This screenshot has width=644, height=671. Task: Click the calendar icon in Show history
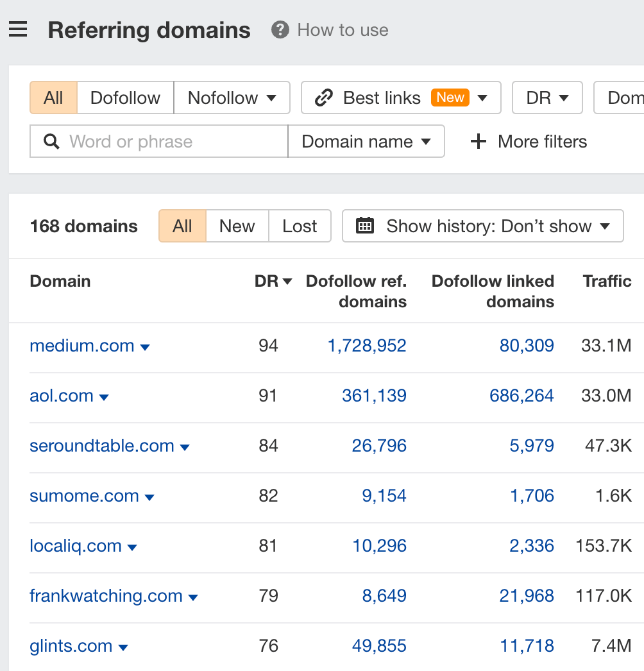(x=366, y=226)
